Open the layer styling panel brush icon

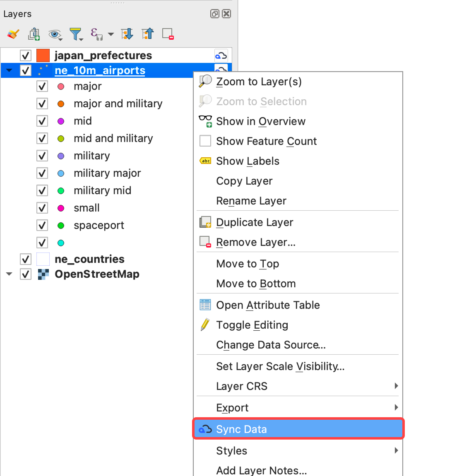coord(13,34)
